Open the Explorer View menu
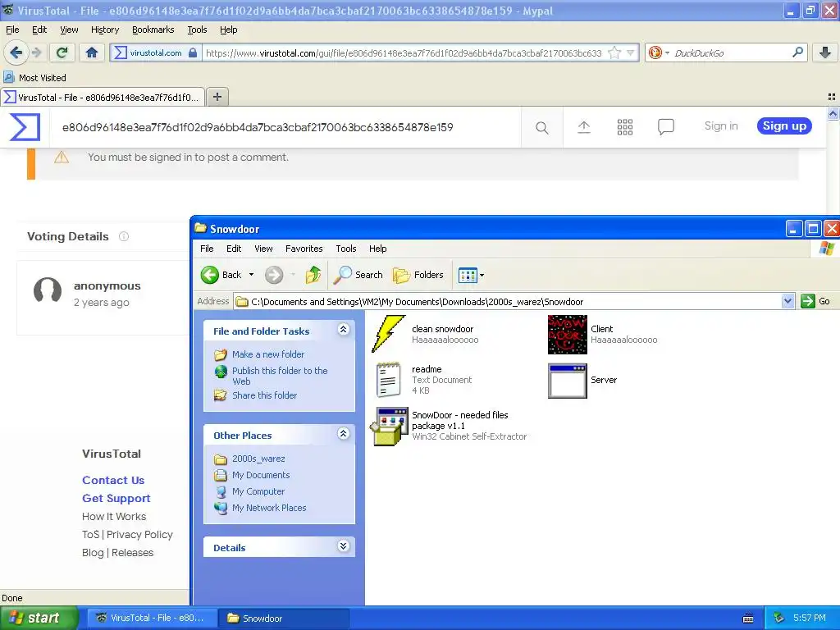The width and height of the screenshot is (840, 630). point(263,249)
